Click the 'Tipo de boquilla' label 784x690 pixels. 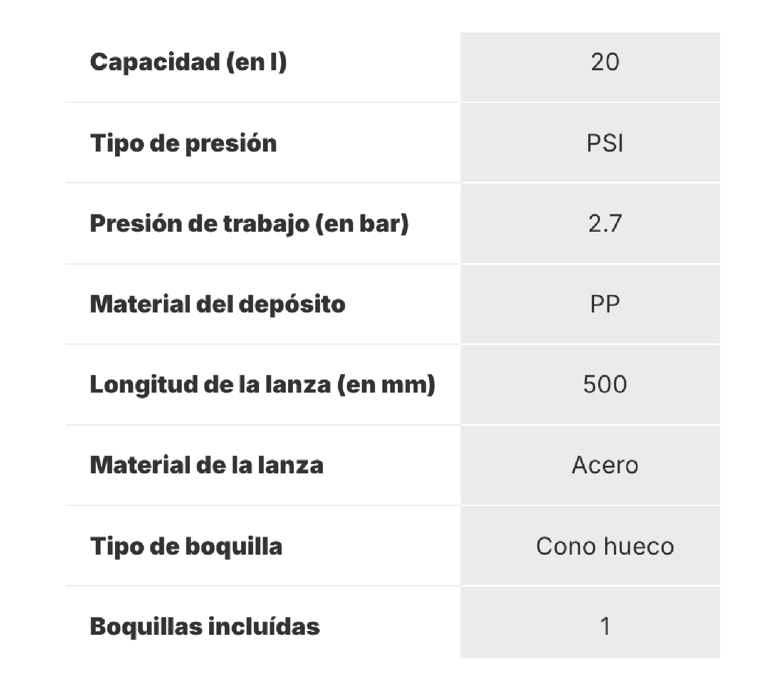coord(186,546)
